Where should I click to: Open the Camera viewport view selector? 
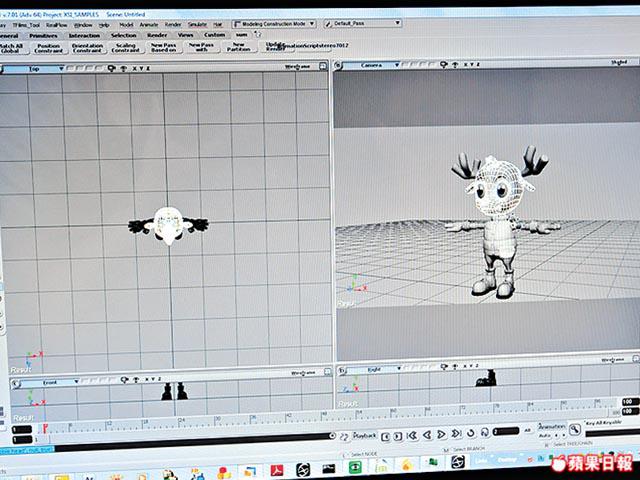371,65
